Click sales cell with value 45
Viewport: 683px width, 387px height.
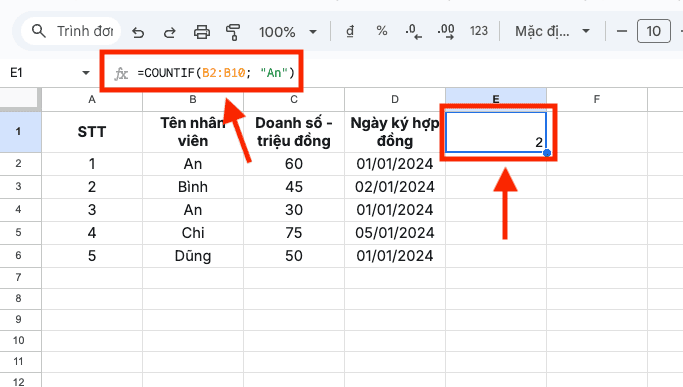point(294,187)
